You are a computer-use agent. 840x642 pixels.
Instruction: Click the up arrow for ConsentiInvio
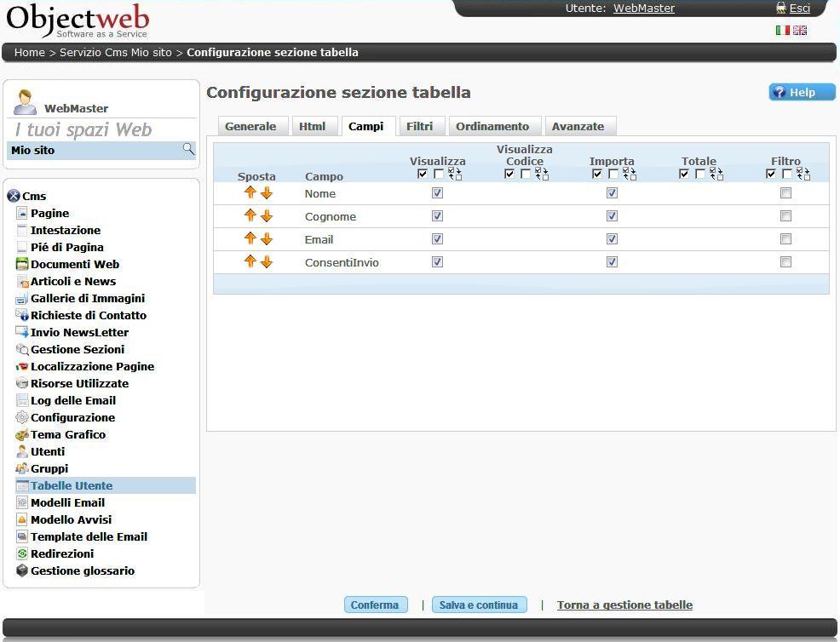[250, 262]
